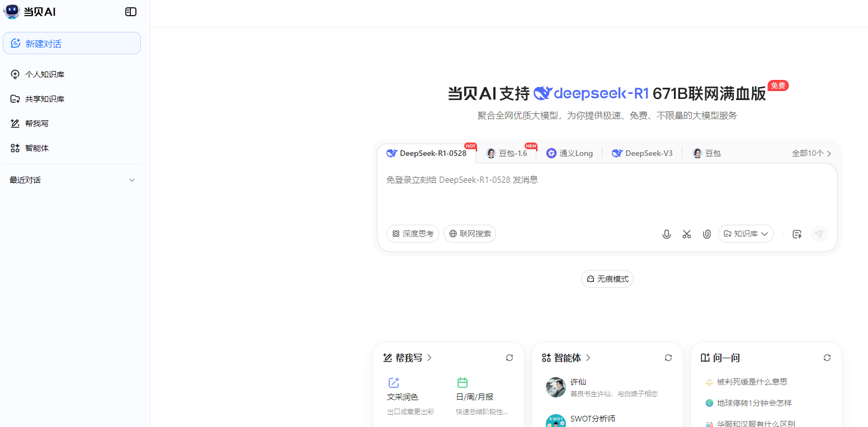This screenshot has height=427, width=868.
Task: Click the microphone voice input icon
Action: [667, 234]
